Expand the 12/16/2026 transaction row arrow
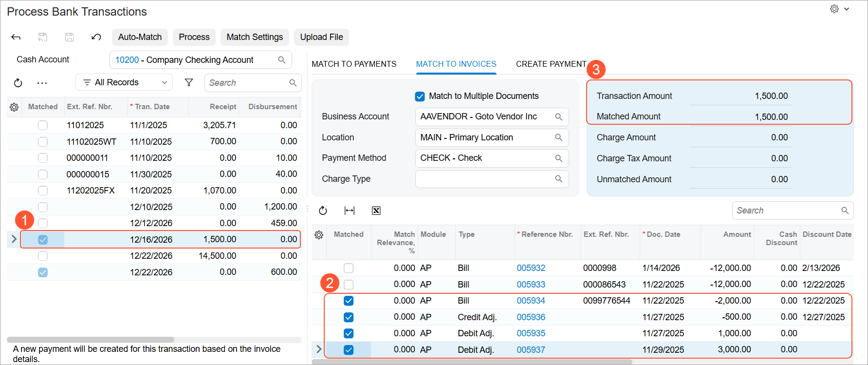 coord(14,239)
